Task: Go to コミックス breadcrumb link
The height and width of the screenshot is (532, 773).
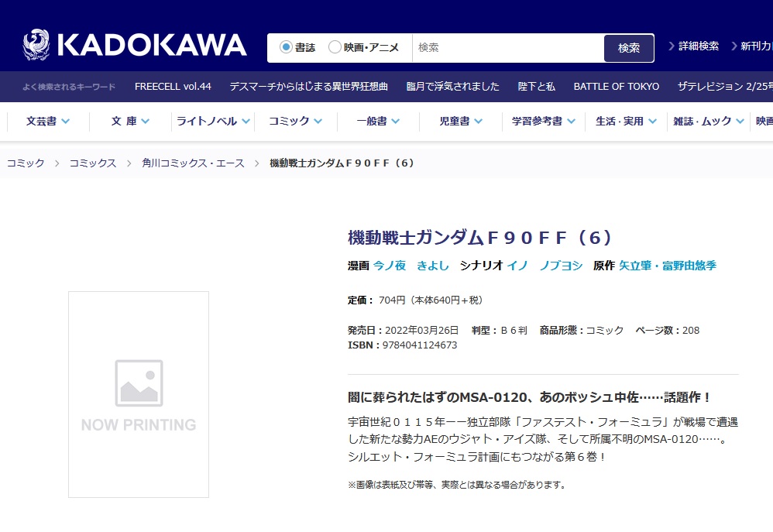Action: [x=93, y=163]
